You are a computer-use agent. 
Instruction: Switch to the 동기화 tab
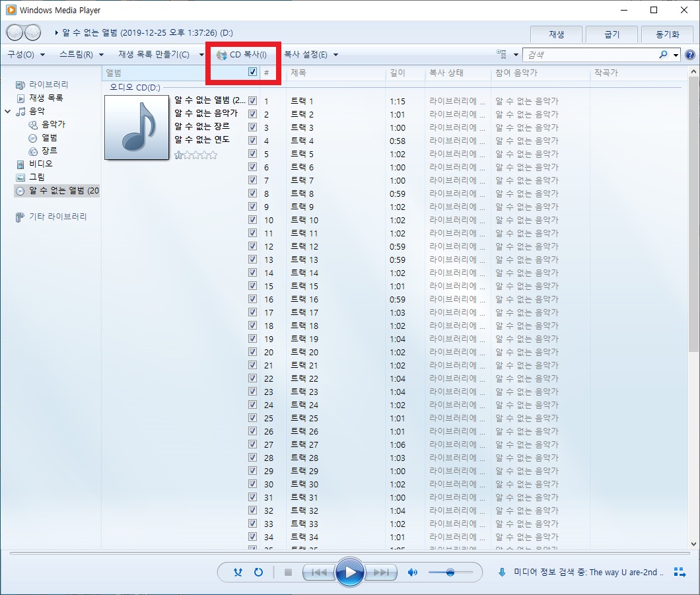(668, 34)
